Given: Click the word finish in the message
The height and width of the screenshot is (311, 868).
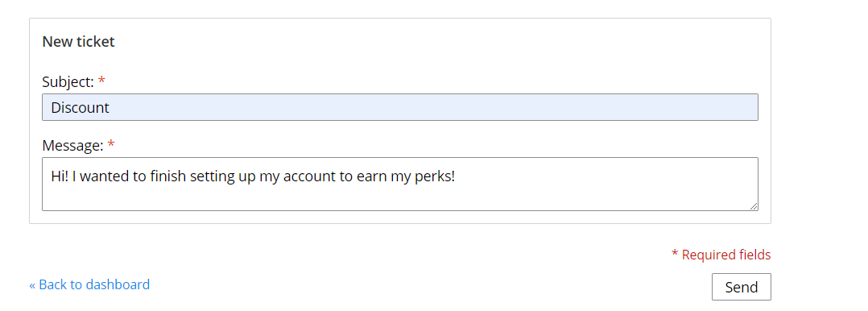Looking at the screenshot, I should [168, 176].
